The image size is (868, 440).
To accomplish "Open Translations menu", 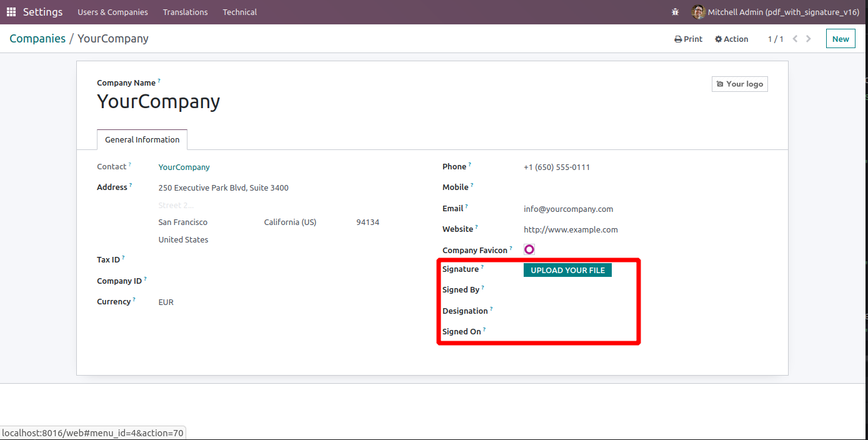I will (186, 12).
